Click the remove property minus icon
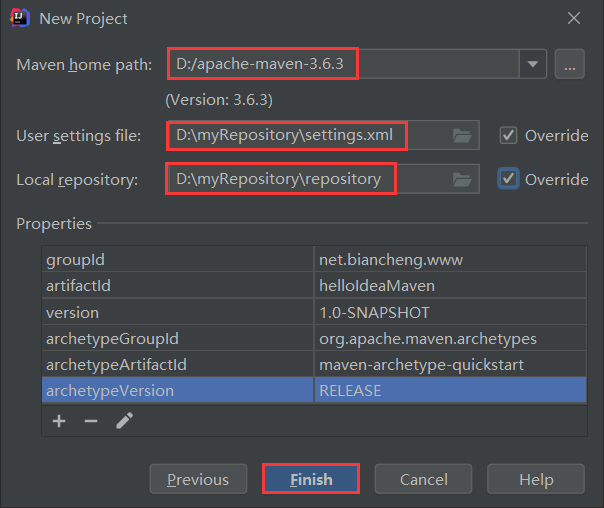Screen dimensions: 604x508 91,421
